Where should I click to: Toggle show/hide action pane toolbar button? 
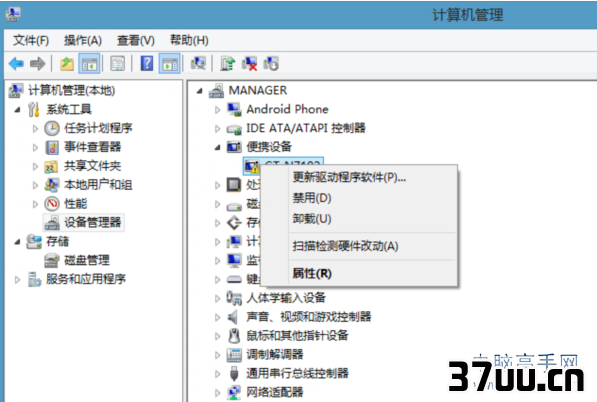tap(170, 64)
